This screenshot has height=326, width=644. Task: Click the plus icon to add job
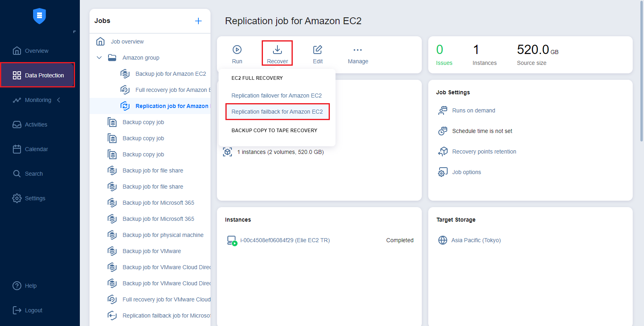[x=198, y=21]
